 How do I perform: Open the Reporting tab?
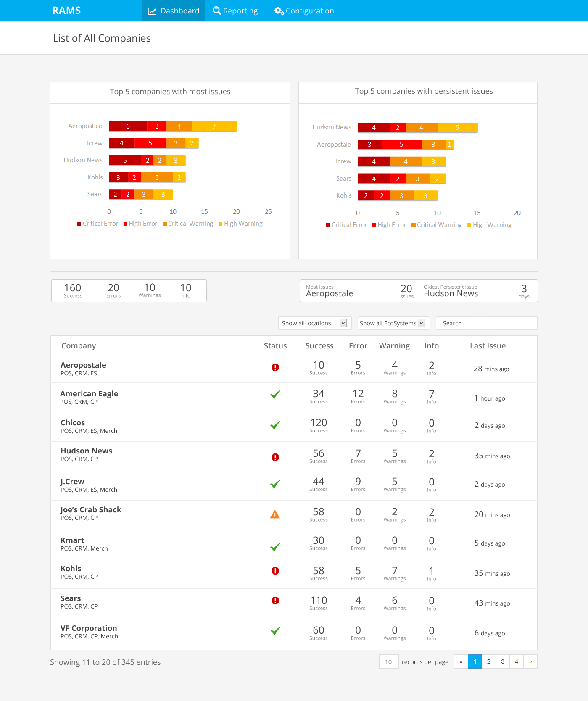pos(235,11)
